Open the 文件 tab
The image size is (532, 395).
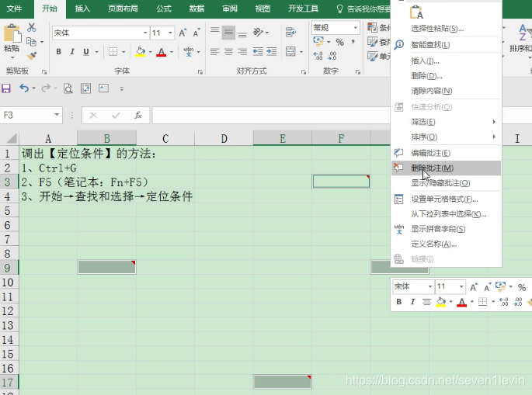click(15, 9)
